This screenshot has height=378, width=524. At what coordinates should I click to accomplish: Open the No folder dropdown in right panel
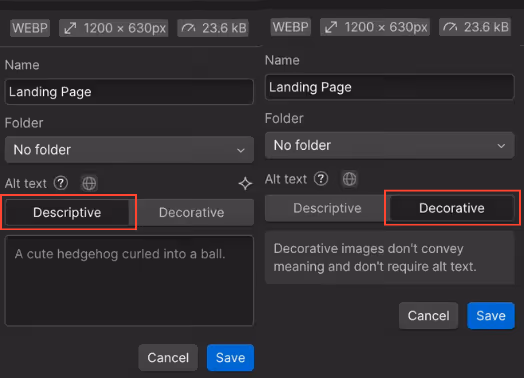tap(390, 145)
